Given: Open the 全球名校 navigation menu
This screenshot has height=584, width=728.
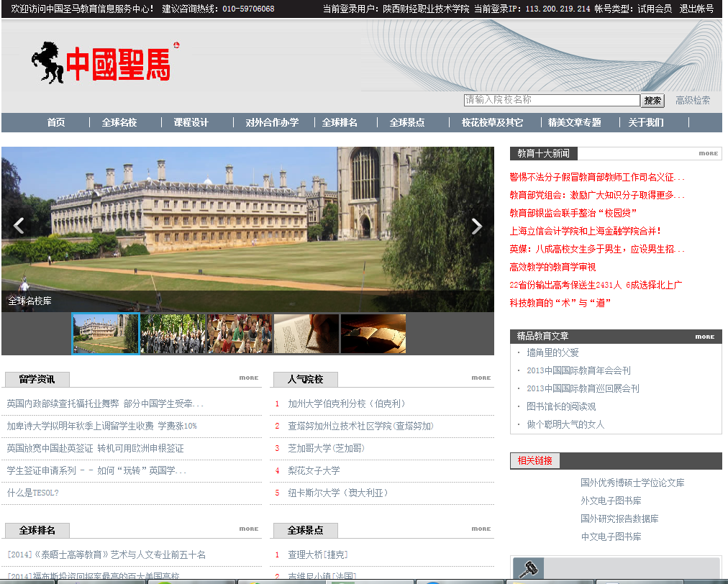Looking at the screenshot, I should click(119, 123).
